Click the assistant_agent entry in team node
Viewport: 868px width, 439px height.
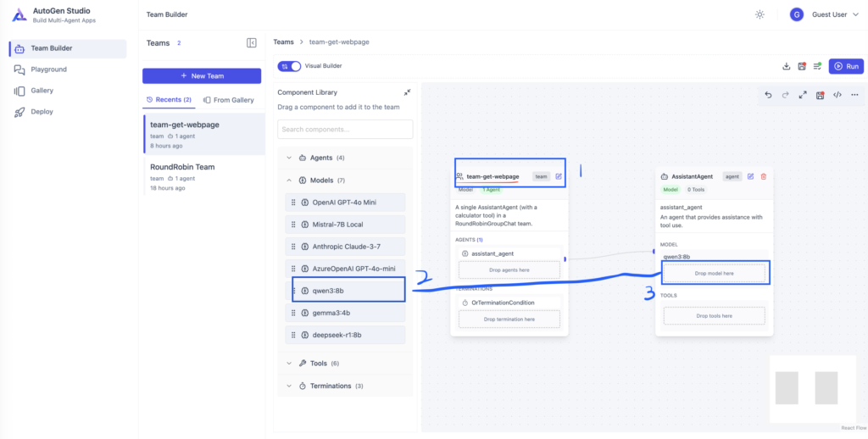(509, 253)
